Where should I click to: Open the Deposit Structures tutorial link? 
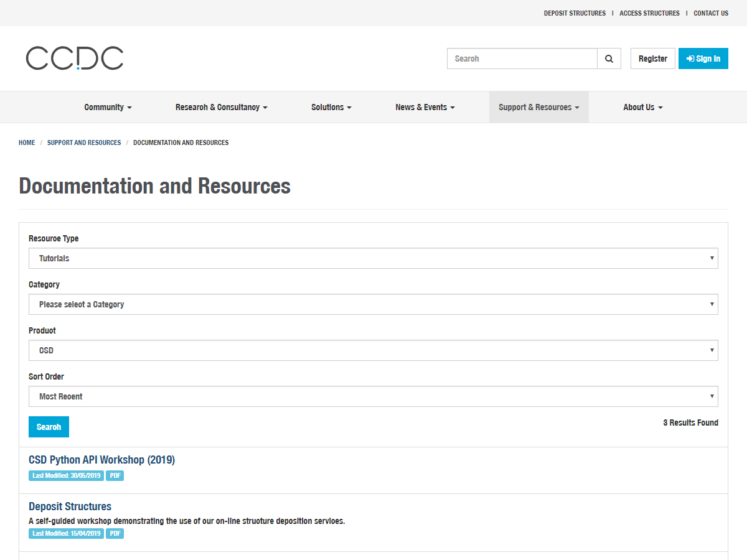tap(70, 506)
